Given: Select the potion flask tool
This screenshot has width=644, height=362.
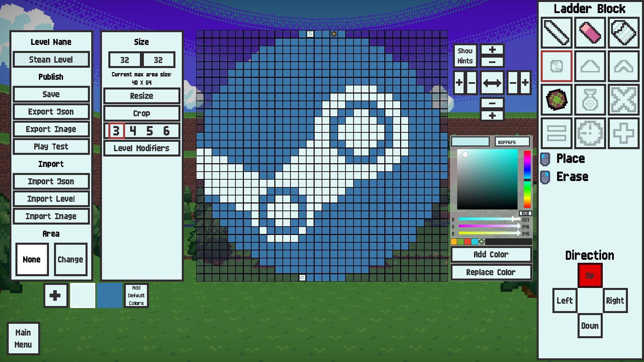Looking at the screenshot, I should (x=590, y=100).
